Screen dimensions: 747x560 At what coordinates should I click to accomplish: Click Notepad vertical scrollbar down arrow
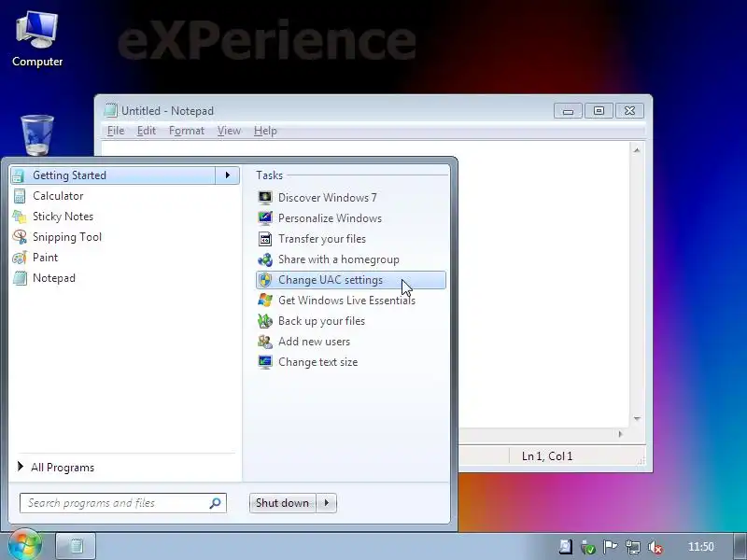tap(637, 418)
